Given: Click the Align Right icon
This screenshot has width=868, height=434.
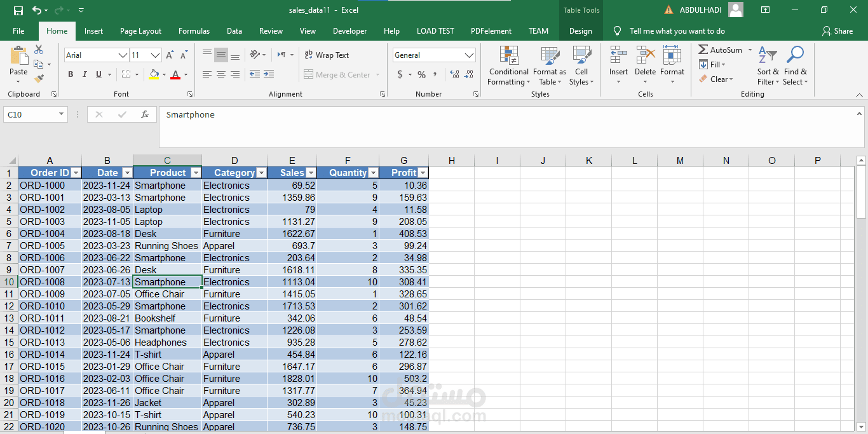Looking at the screenshot, I should pyautogui.click(x=235, y=74).
